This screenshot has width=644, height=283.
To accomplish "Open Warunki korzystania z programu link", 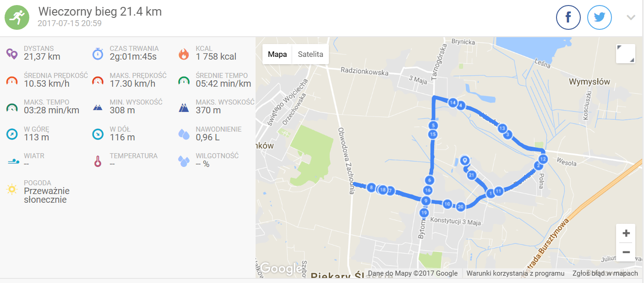I will (x=515, y=273).
